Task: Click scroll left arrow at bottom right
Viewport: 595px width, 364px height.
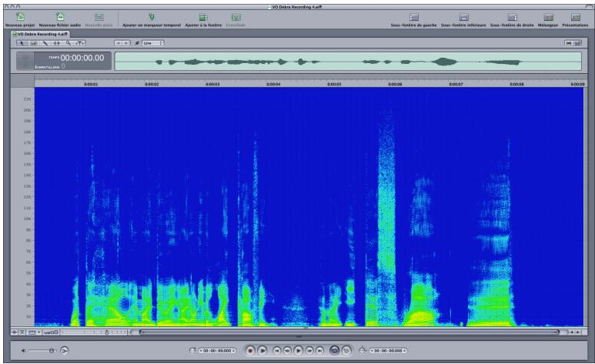Action: 571,332
